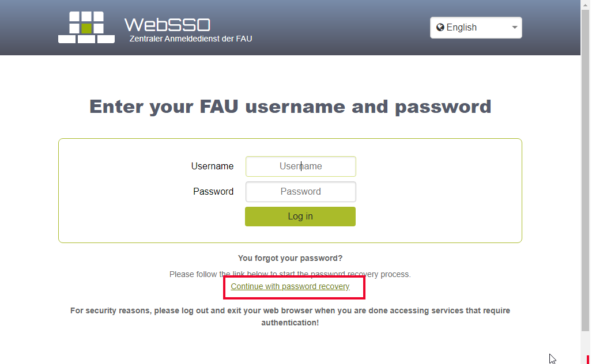
Task: Click the Username field label
Action: [x=212, y=166]
